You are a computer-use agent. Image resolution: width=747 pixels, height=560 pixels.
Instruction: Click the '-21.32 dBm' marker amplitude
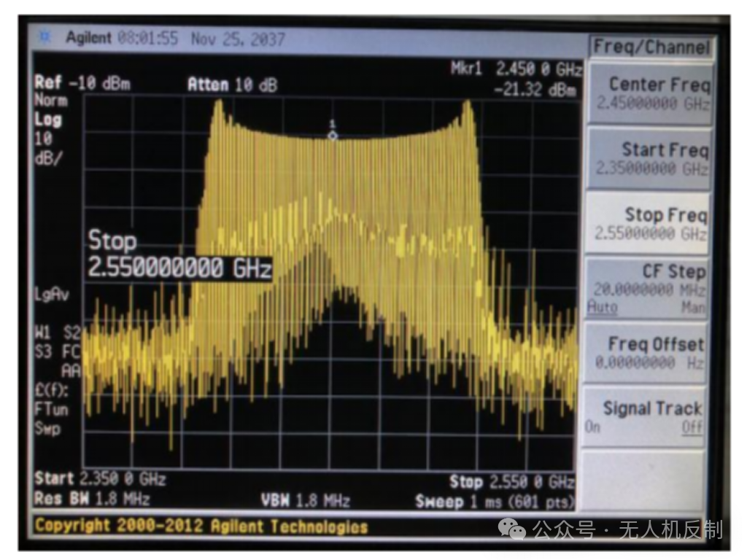[535, 89]
